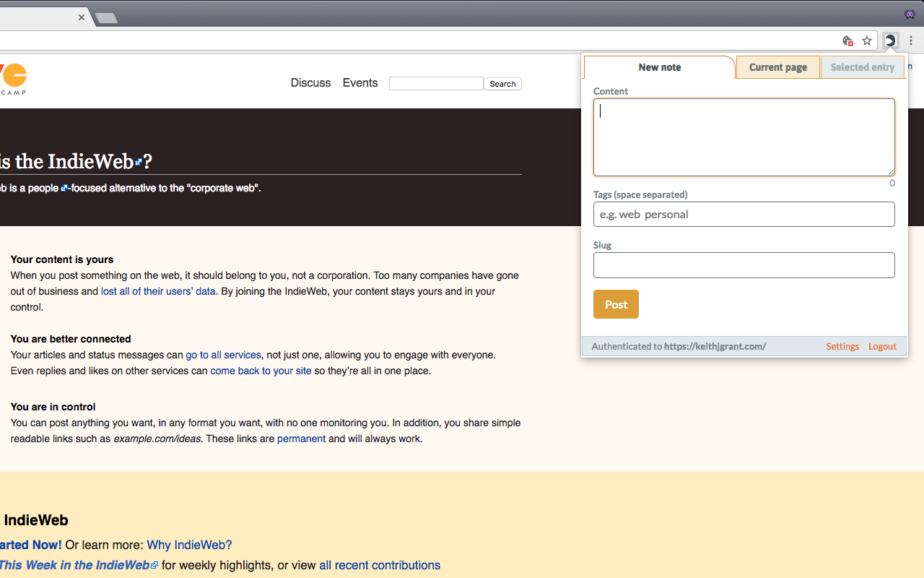Click the 'example.com/ideas' text
Viewport: 924px width, 578px height.
[x=157, y=439]
